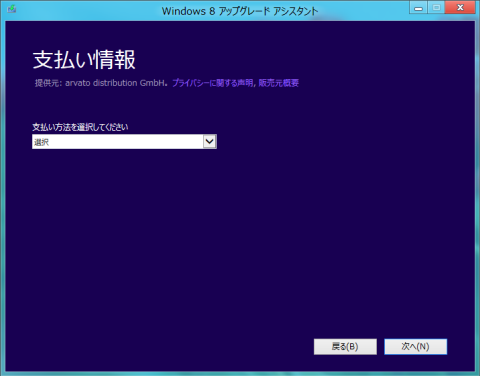Open the 支払い方法 combo box in its empty middle
Viewport: 480px width, 376px height.
click(124, 141)
